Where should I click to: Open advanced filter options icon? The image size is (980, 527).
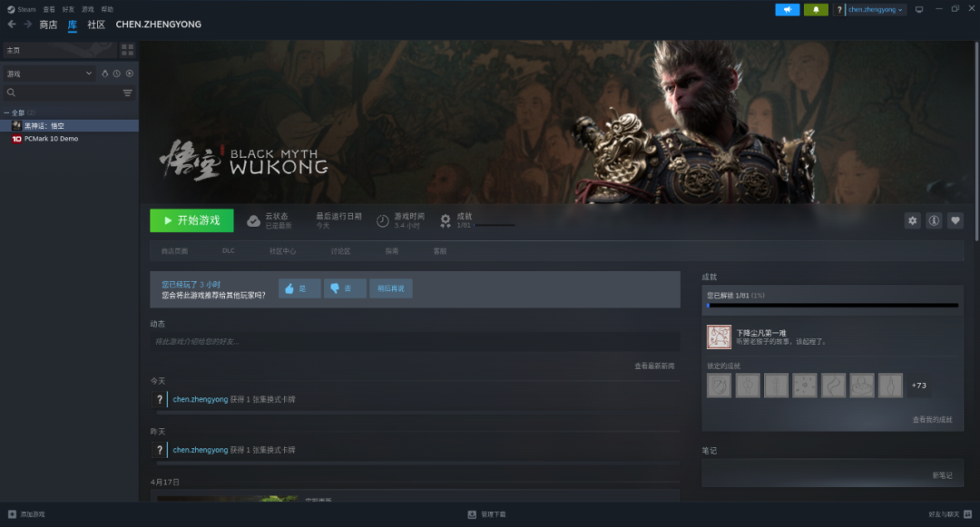128,93
